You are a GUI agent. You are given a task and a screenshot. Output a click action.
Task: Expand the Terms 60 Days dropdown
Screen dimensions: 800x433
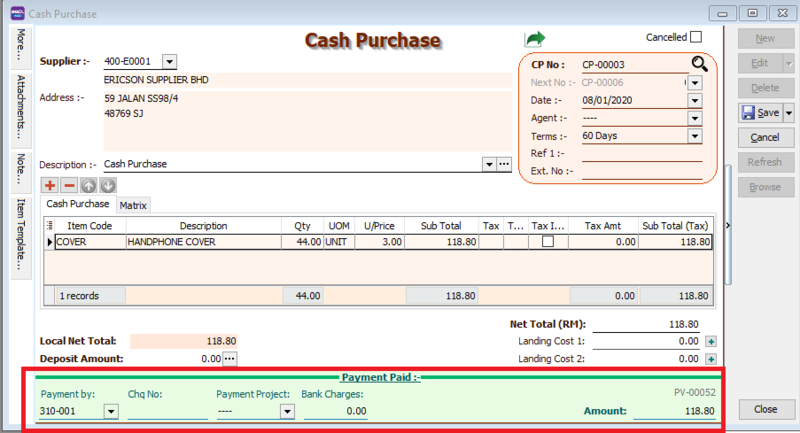pyautogui.click(x=694, y=136)
